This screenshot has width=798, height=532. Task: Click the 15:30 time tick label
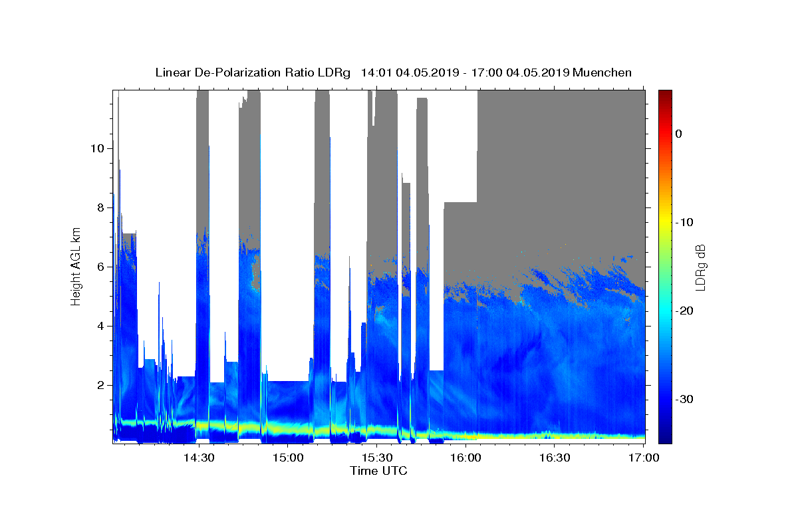[x=376, y=458]
